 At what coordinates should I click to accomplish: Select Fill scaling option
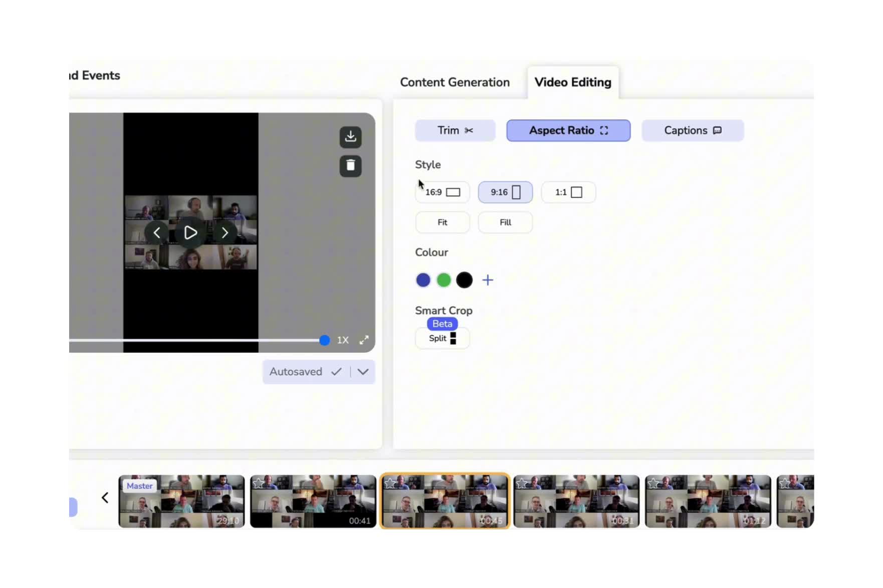pos(505,222)
